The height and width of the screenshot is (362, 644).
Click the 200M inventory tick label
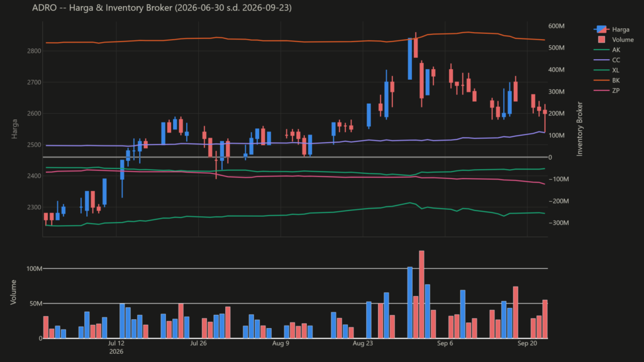click(557, 114)
